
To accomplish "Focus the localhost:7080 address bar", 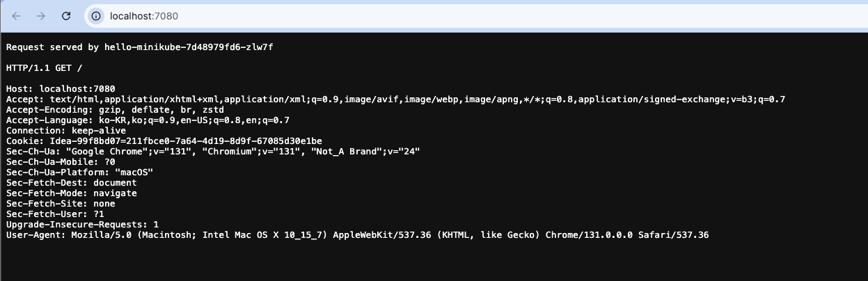I will (x=418, y=16).
